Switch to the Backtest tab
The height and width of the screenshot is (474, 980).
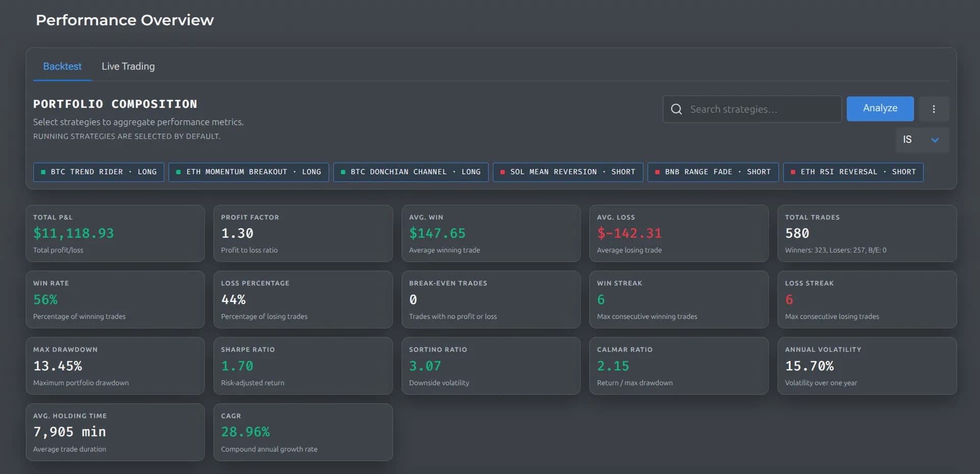point(62,66)
